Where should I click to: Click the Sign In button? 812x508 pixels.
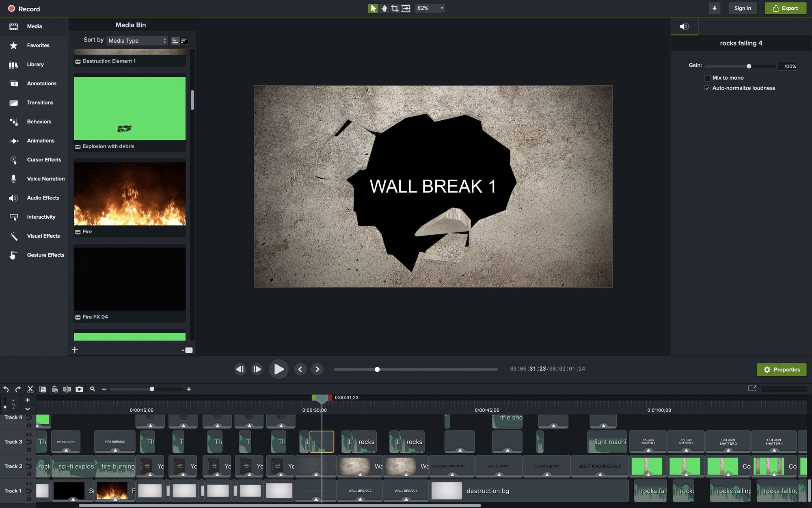coord(742,8)
